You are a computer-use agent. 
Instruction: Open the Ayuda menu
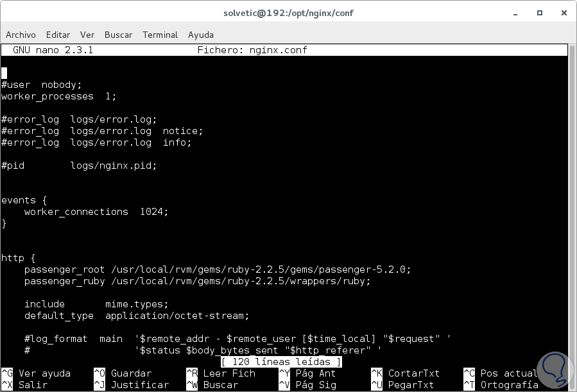(200, 35)
